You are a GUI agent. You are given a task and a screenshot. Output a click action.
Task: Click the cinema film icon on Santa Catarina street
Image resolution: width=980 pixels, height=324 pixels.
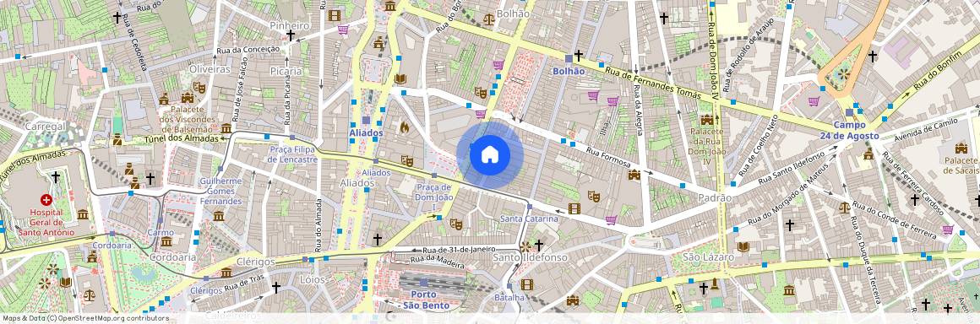pos(574,208)
